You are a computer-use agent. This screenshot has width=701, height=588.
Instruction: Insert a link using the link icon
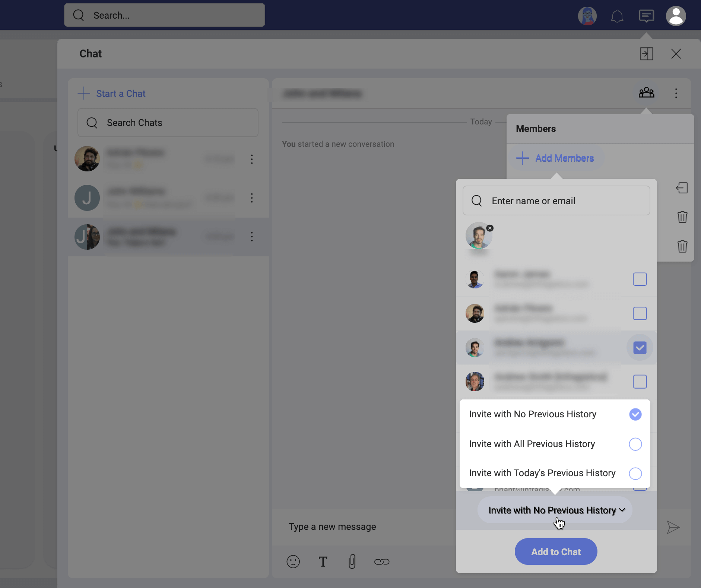(382, 562)
